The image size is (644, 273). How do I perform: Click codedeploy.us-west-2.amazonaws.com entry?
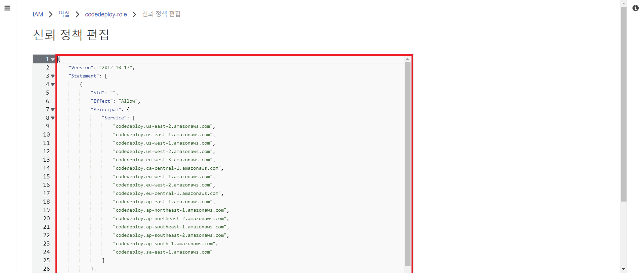(x=164, y=152)
